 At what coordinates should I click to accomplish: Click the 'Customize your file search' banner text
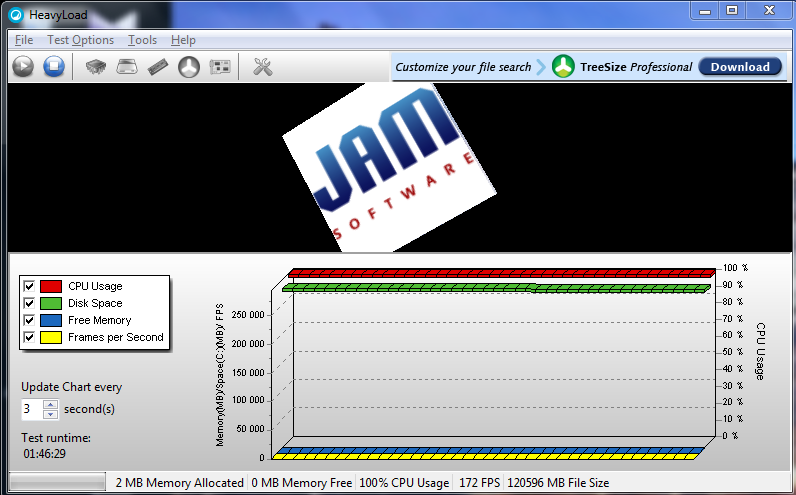[x=463, y=67]
